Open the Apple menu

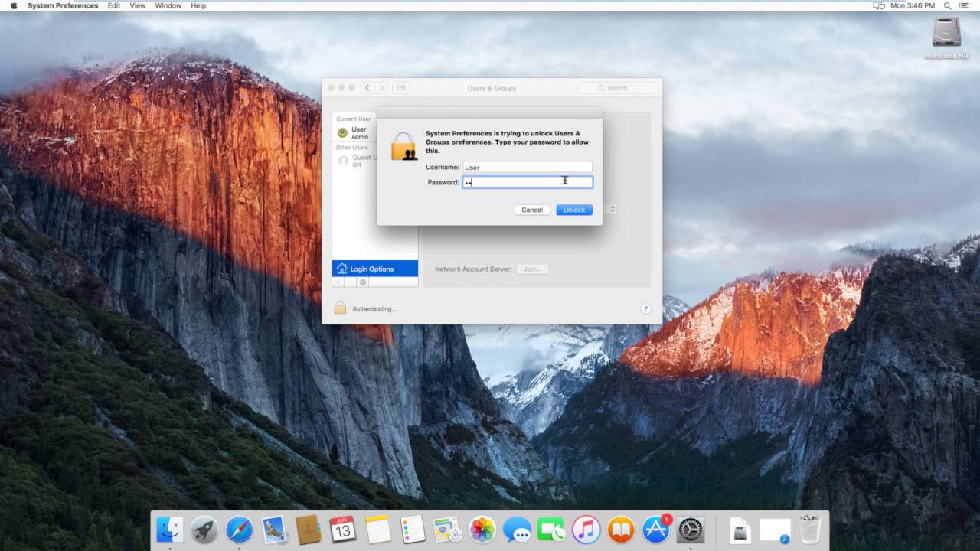click(x=13, y=5)
